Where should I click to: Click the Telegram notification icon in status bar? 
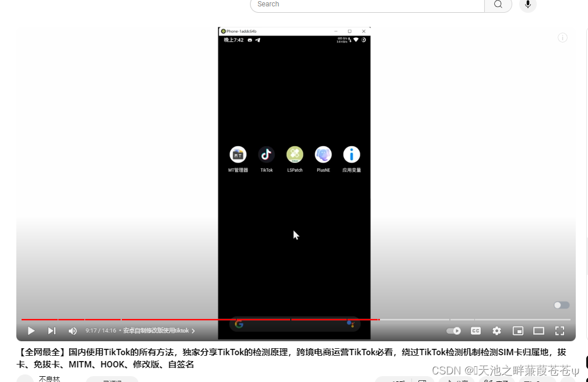click(258, 40)
